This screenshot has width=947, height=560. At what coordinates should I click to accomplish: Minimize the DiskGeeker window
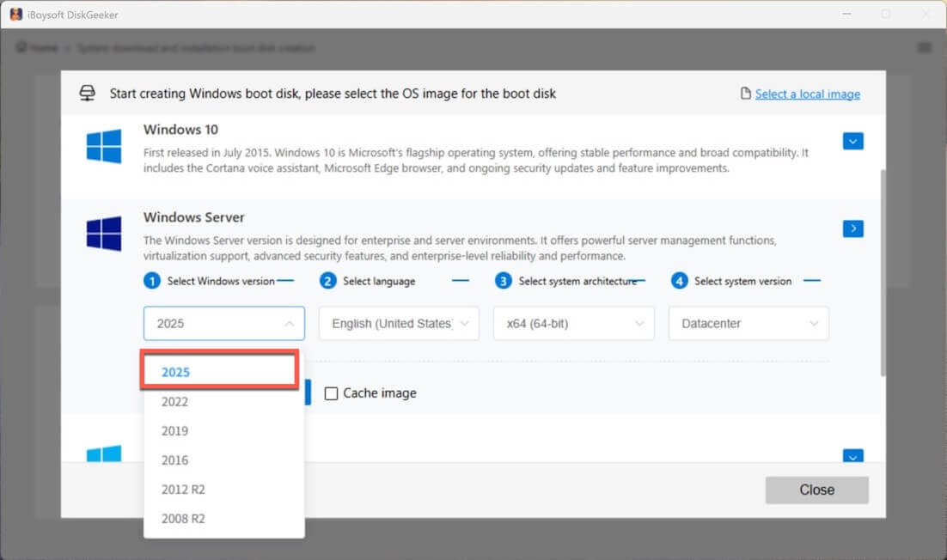[846, 14]
